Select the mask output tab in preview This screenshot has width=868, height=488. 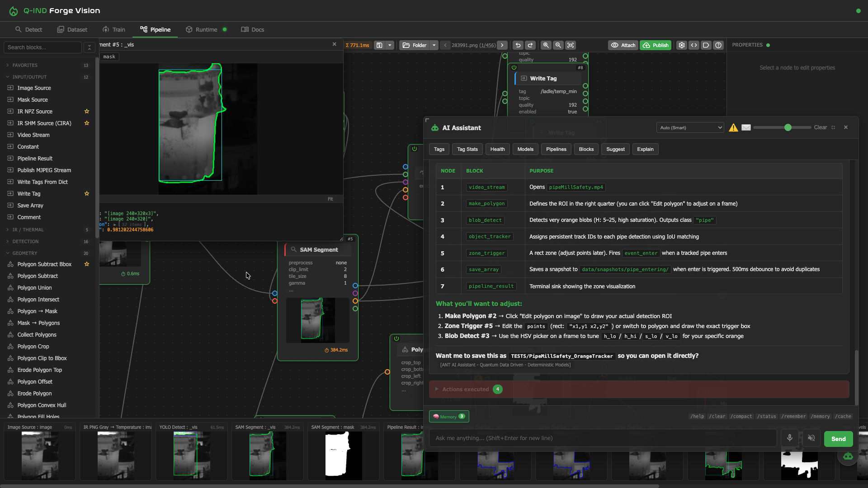coord(109,57)
